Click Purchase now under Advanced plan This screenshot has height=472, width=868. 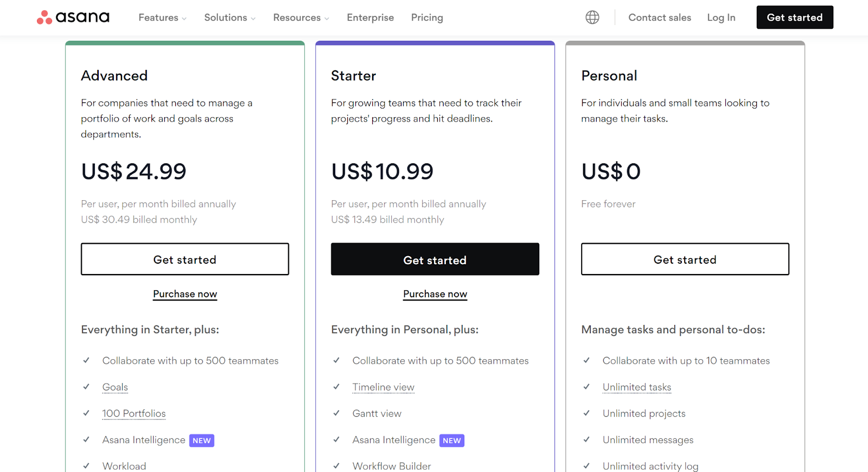[185, 294]
